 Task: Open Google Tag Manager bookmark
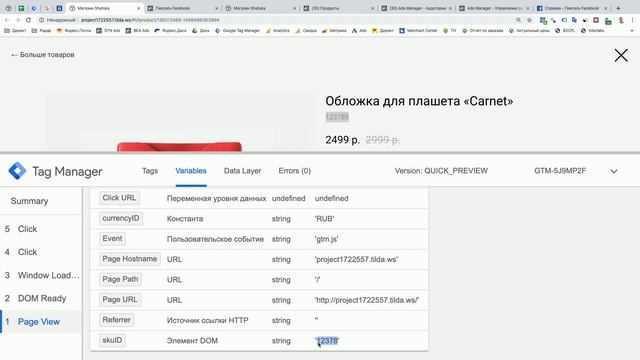click(x=237, y=31)
